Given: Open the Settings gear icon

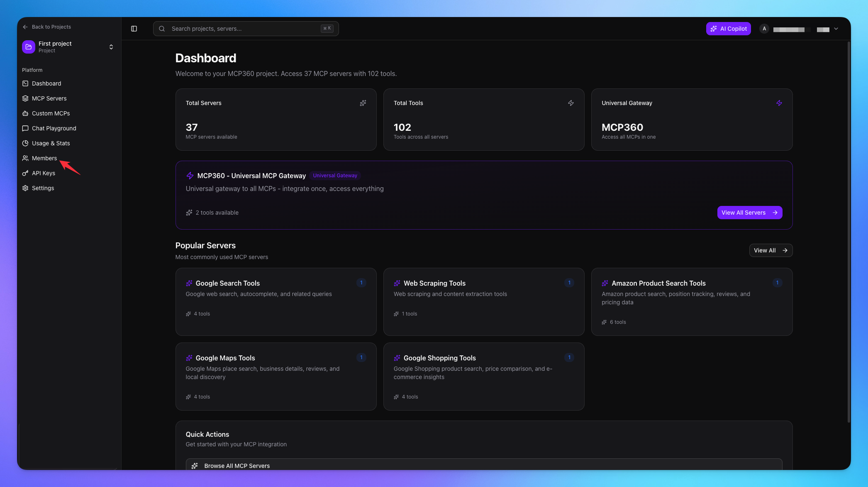Looking at the screenshot, I should [26, 188].
